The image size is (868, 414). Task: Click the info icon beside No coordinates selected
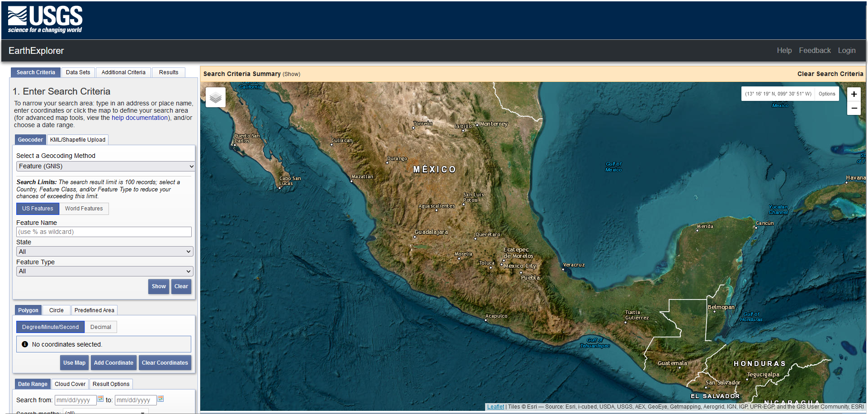point(25,344)
